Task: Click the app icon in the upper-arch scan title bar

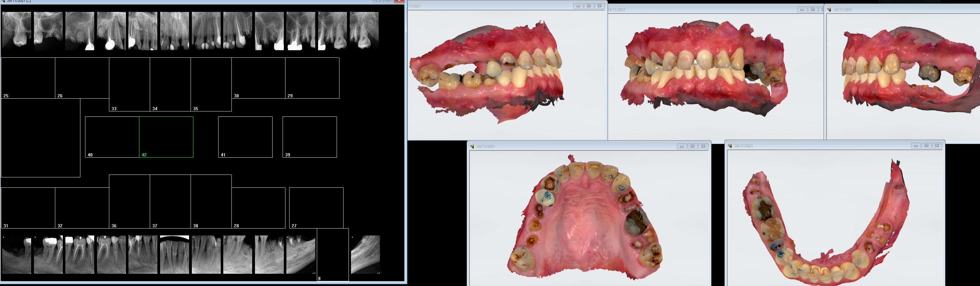Action: [x=473, y=146]
